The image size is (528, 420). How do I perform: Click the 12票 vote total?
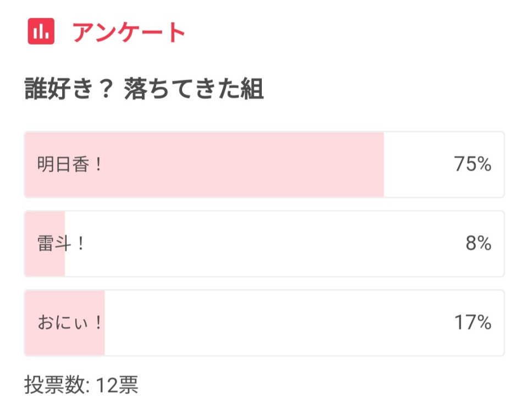117,385
